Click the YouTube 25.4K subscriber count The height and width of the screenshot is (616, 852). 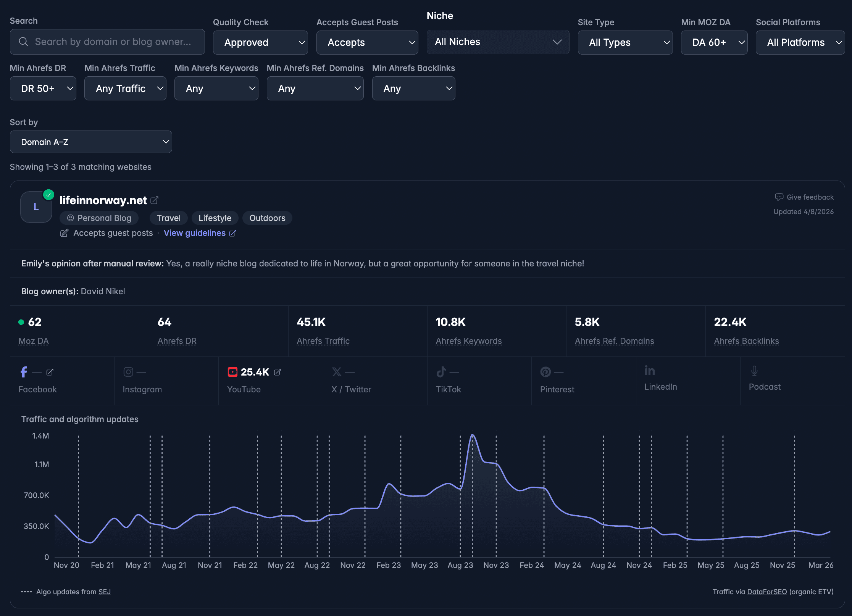coord(255,372)
